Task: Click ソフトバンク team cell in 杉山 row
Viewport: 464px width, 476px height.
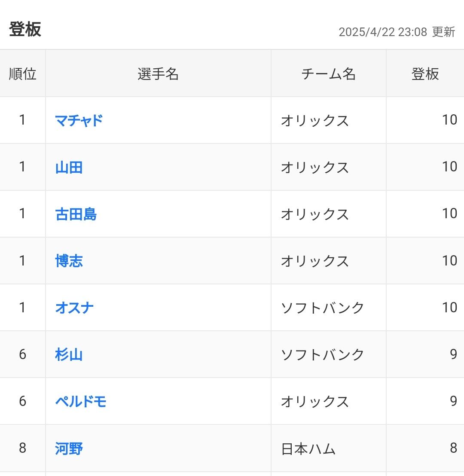Action: (x=322, y=354)
